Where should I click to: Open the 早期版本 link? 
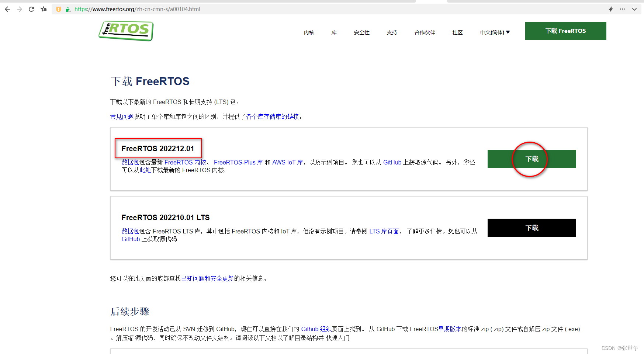(450, 329)
